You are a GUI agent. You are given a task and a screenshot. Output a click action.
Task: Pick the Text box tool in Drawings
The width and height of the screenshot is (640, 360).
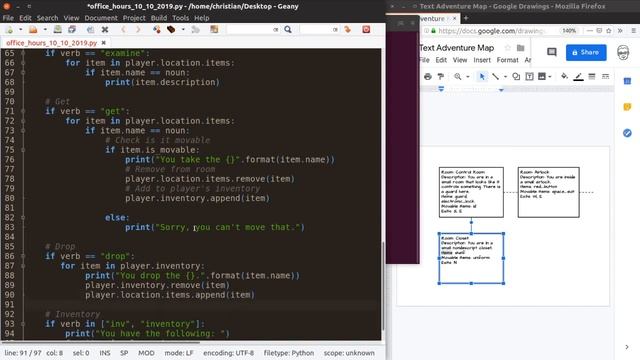coord(529,77)
